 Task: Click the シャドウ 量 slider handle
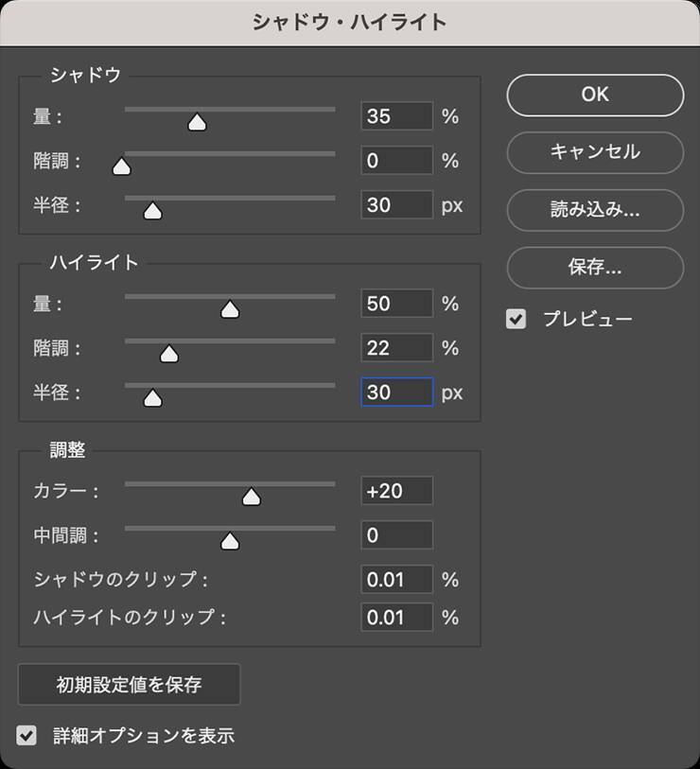(x=197, y=122)
